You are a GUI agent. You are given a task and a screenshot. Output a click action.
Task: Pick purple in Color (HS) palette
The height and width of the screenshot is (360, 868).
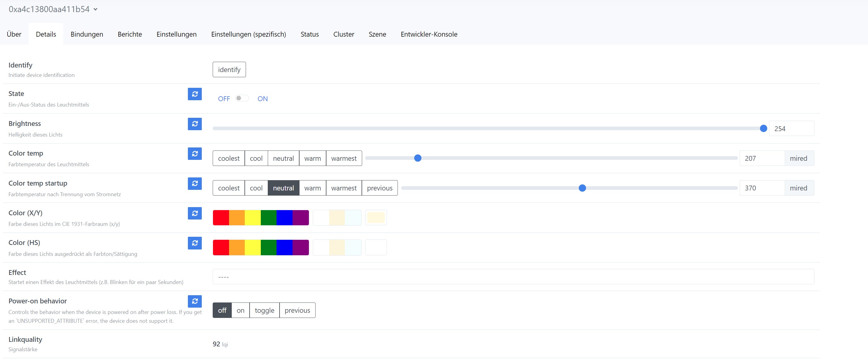tap(300, 247)
